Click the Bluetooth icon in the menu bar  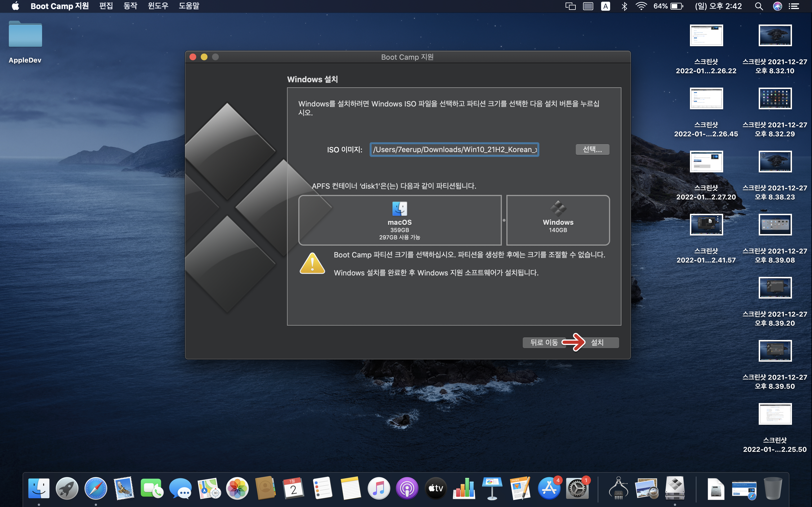[624, 6]
